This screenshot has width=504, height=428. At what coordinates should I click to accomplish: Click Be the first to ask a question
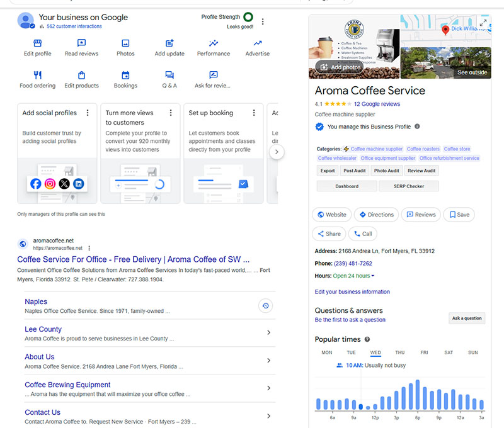click(x=350, y=320)
